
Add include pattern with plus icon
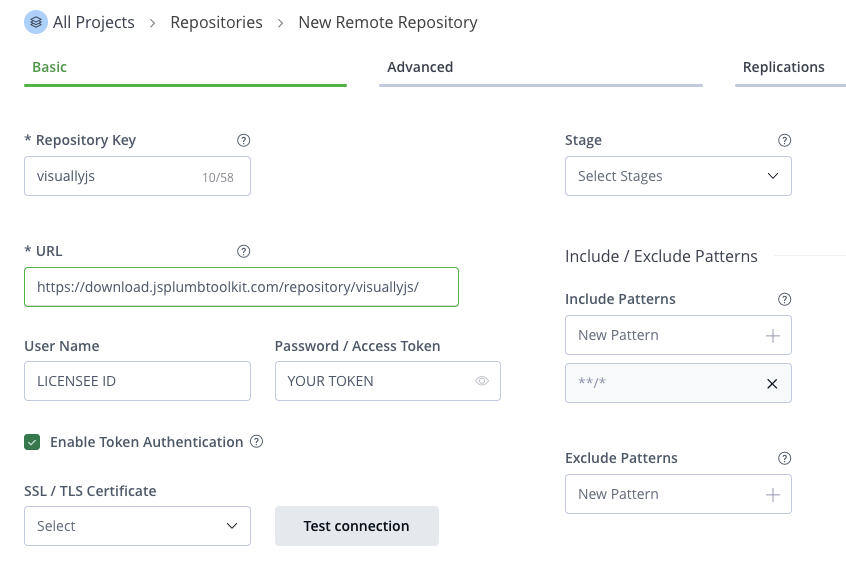coord(773,336)
